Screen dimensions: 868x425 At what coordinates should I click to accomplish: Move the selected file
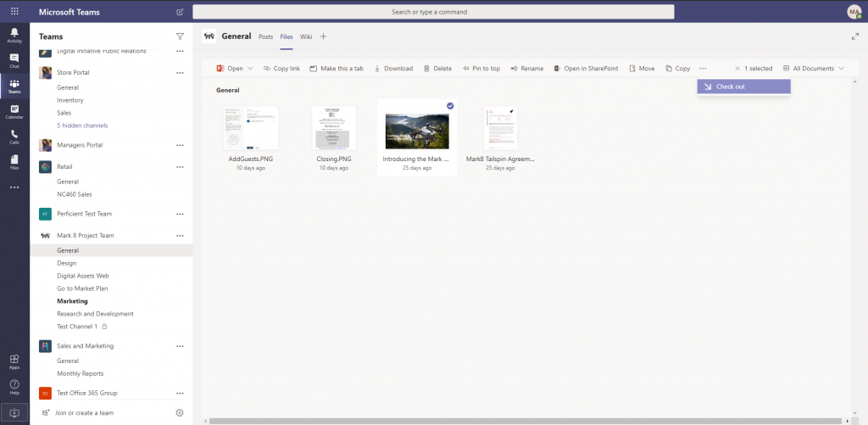pos(642,69)
